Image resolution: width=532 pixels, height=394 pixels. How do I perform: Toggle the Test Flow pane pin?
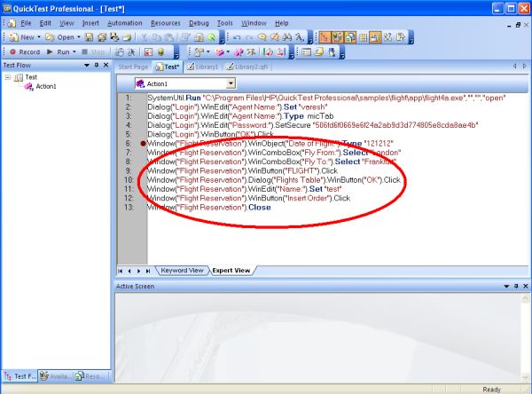97,65
